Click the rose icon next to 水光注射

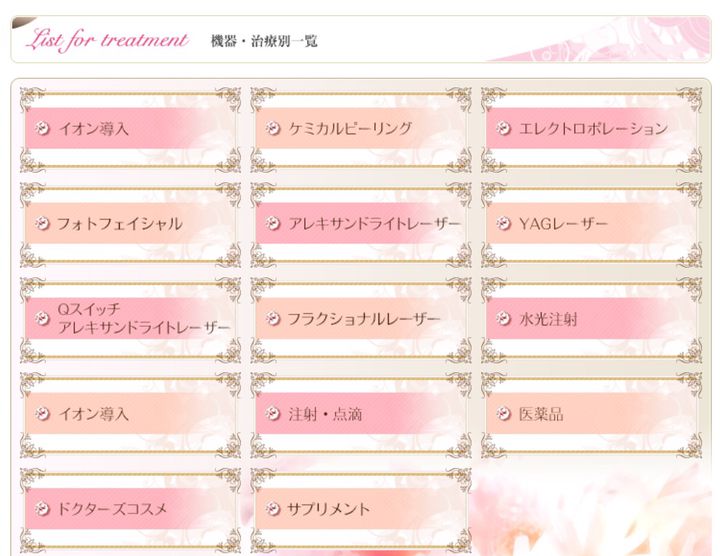503,319
